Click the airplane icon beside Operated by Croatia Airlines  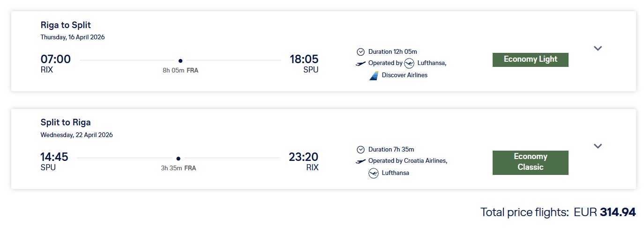(x=360, y=161)
